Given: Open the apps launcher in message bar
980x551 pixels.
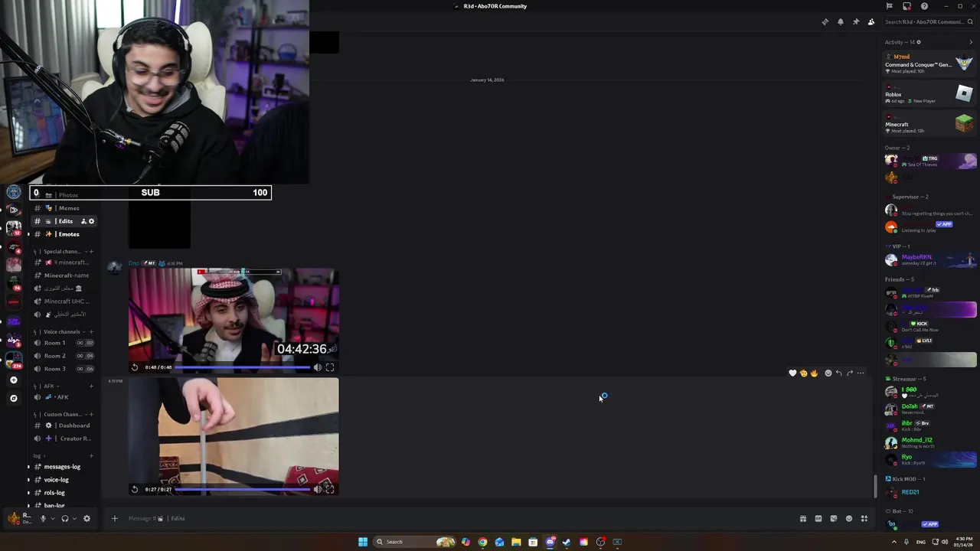Looking at the screenshot, I should point(864,518).
